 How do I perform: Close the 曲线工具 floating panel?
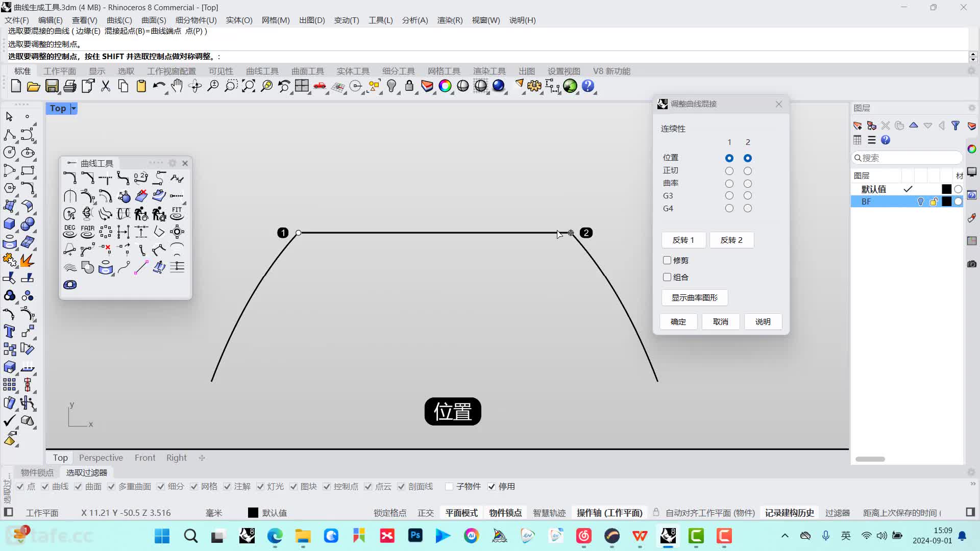click(x=185, y=163)
